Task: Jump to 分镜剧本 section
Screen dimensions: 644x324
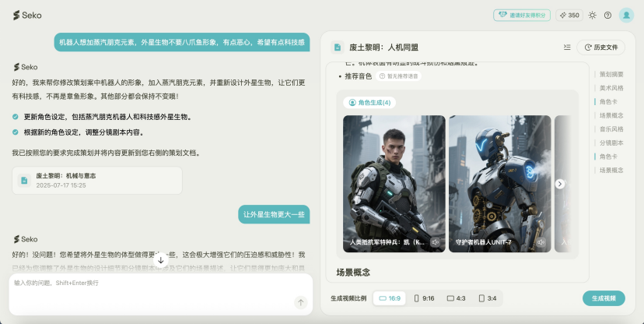Action: [611, 143]
